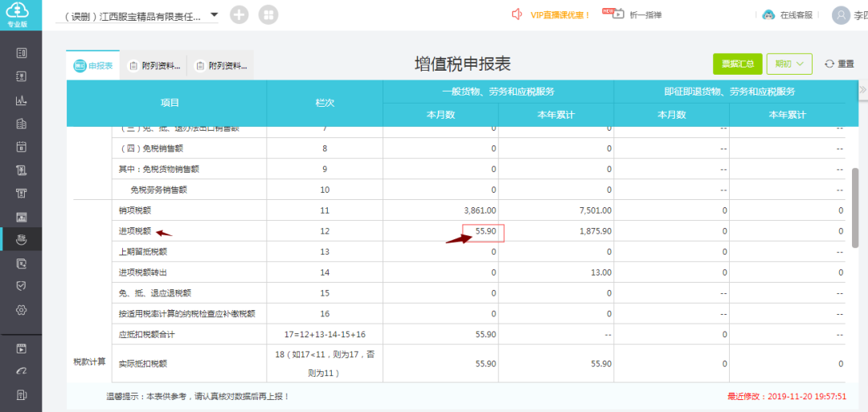
Task: Open 在线客服 online support link
Action: pos(796,15)
